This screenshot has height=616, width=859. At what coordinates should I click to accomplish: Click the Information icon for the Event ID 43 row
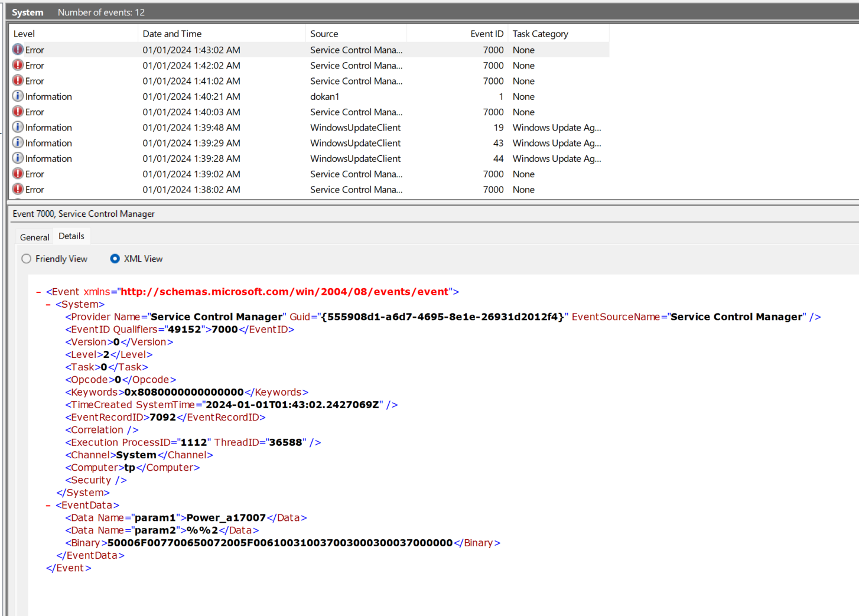click(18, 142)
